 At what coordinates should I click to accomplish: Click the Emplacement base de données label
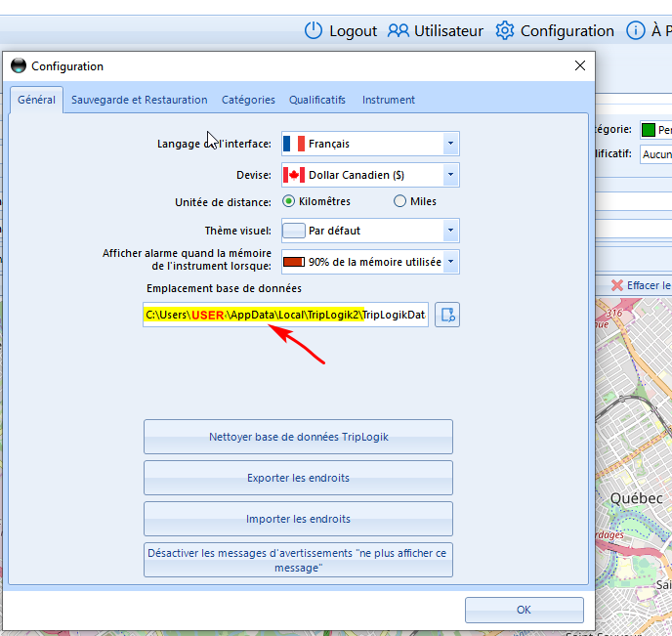pos(224,288)
